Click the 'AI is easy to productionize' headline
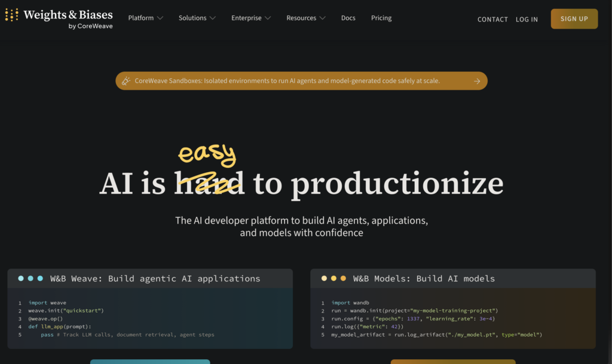The height and width of the screenshot is (364, 612). 301,173
